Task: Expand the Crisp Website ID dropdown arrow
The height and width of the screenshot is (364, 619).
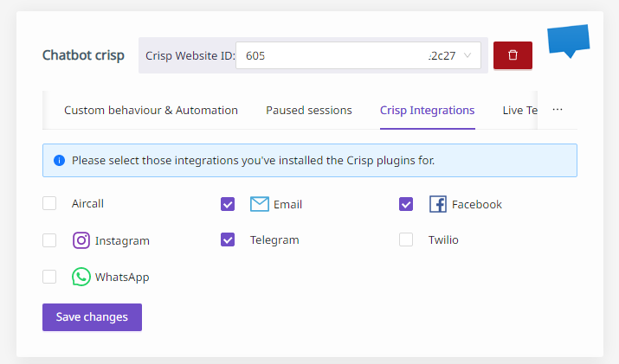Action: click(467, 55)
